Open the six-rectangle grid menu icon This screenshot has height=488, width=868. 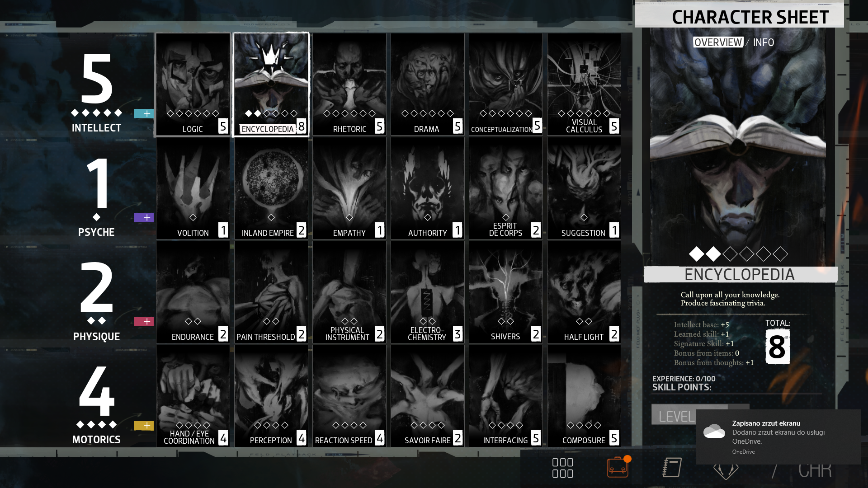pos(563,468)
